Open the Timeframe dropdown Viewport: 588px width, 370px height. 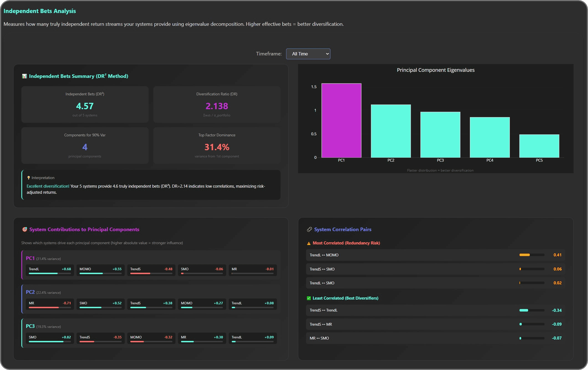[x=308, y=54]
